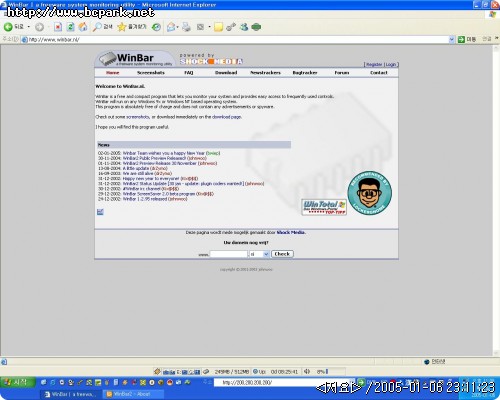This screenshot has width=500, height=400.
Task: Expand the Back button history arrow
Action: pos(29,27)
